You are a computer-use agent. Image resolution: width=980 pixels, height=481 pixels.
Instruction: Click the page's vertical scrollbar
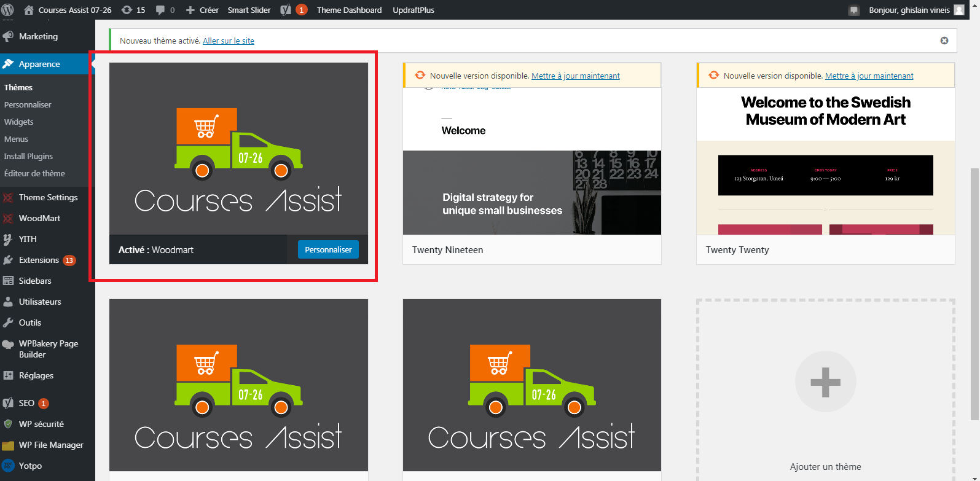974,294
